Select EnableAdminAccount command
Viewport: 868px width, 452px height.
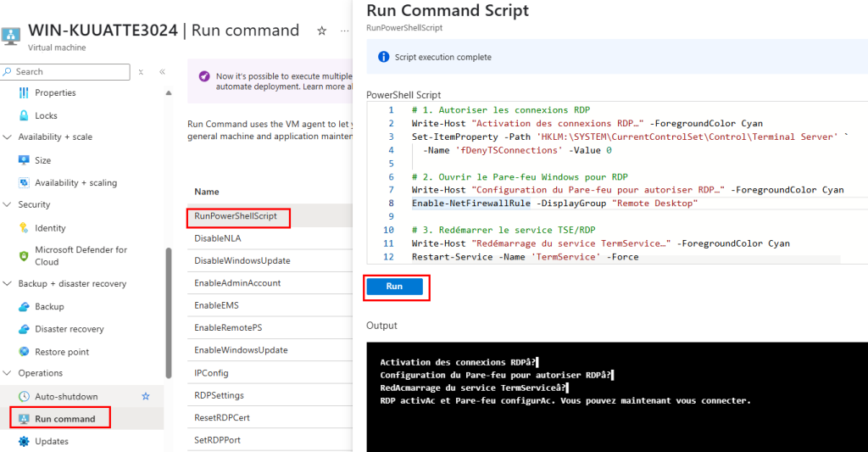point(237,283)
